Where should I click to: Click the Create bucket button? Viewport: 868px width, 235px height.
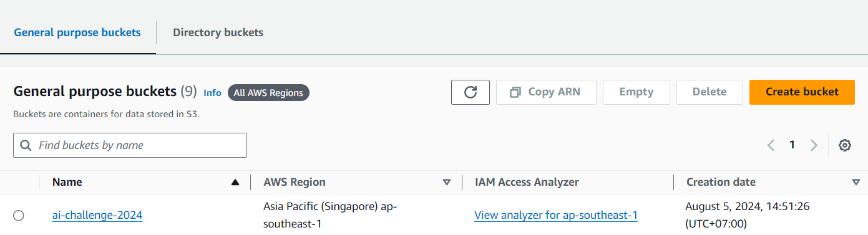[802, 92]
